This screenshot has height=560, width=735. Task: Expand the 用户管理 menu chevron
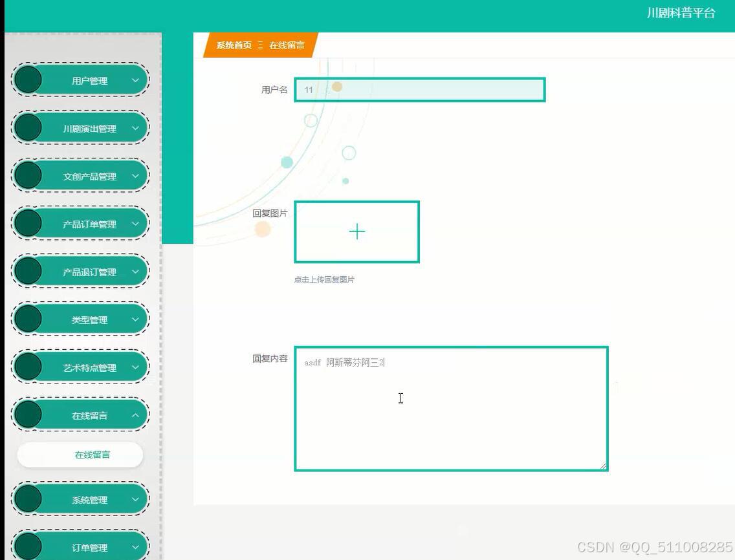pos(135,80)
